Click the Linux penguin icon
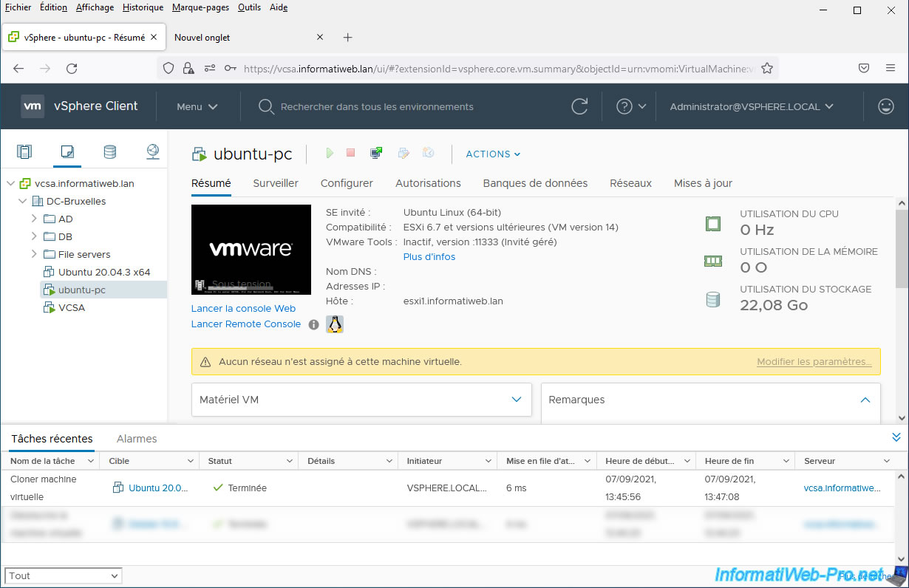909x588 pixels. [335, 324]
